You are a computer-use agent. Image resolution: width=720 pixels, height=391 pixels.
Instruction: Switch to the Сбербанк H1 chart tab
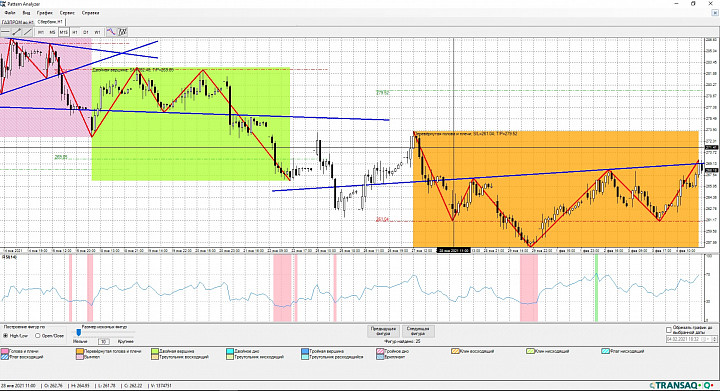(x=51, y=22)
